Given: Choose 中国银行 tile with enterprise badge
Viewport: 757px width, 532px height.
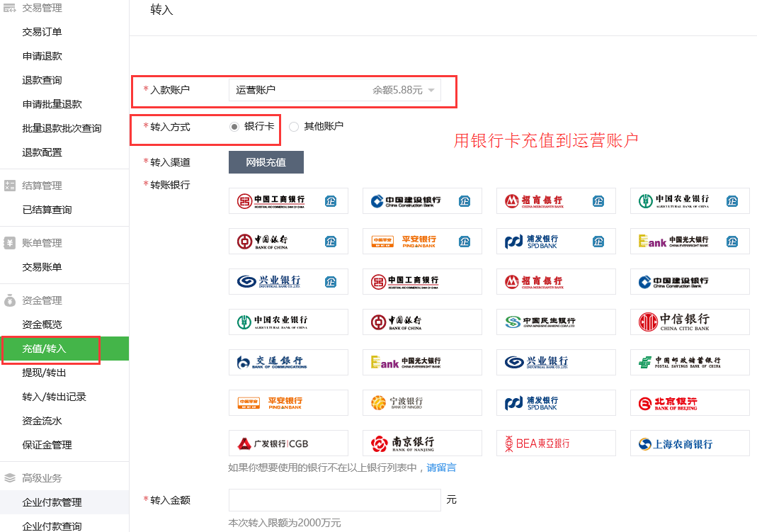Looking at the screenshot, I should (x=288, y=242).
